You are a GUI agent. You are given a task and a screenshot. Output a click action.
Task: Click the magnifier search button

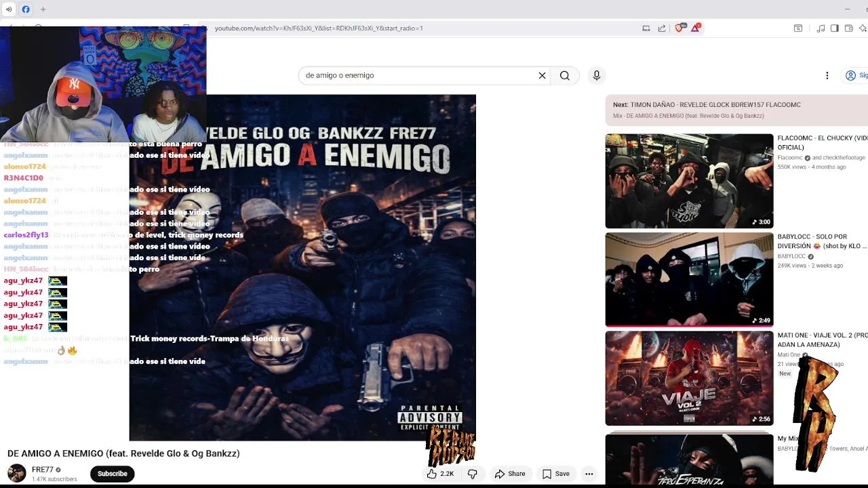(565, 75)
